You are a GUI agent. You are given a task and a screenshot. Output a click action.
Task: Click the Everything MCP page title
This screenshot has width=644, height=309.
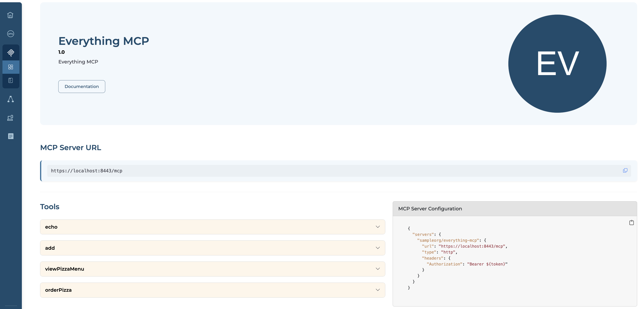tap(104, 41)
